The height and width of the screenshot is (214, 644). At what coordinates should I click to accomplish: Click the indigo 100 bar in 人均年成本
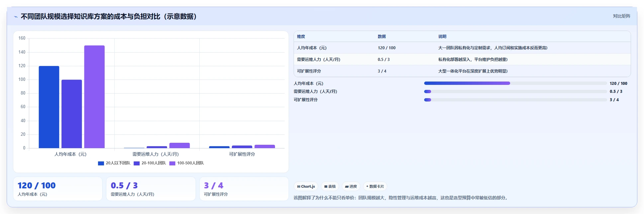71,114
